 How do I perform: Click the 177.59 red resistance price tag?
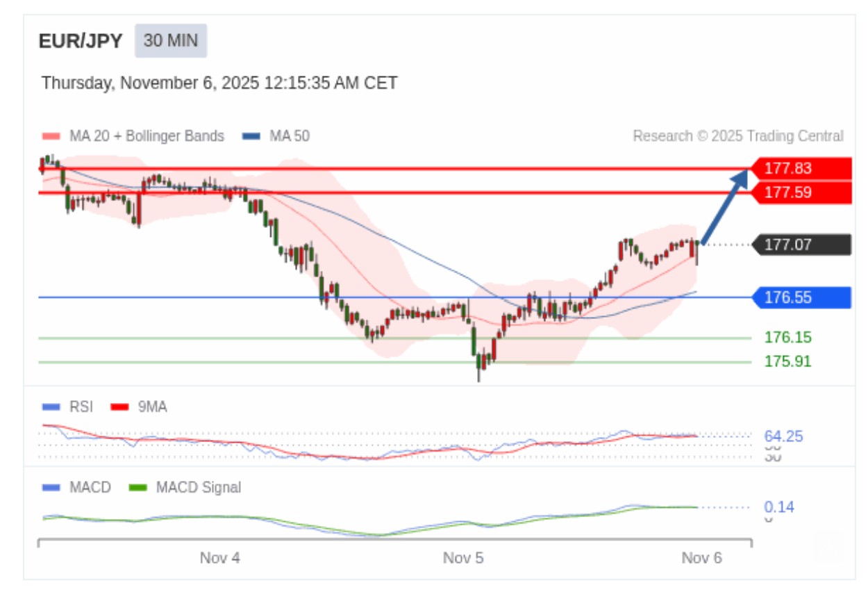[801, 192]
